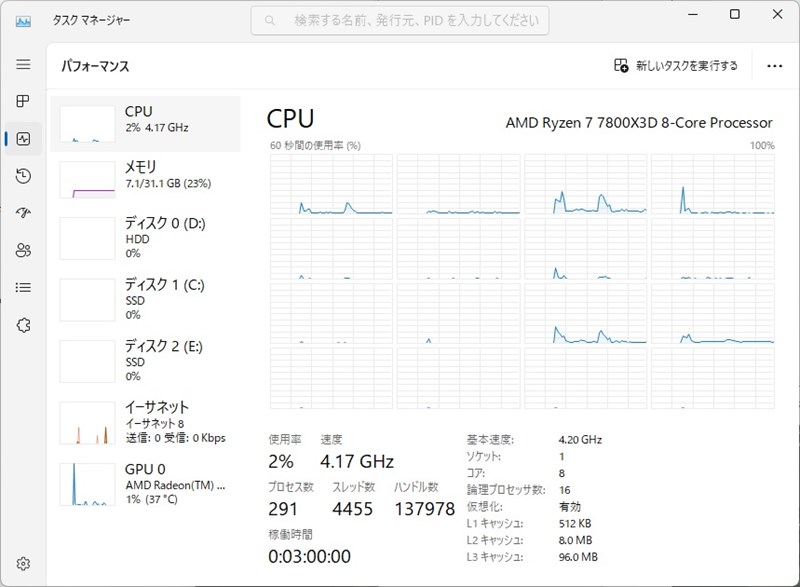Open the App history page icon
The width and height of the screenshot is (800, 587).
pos(23,176)
